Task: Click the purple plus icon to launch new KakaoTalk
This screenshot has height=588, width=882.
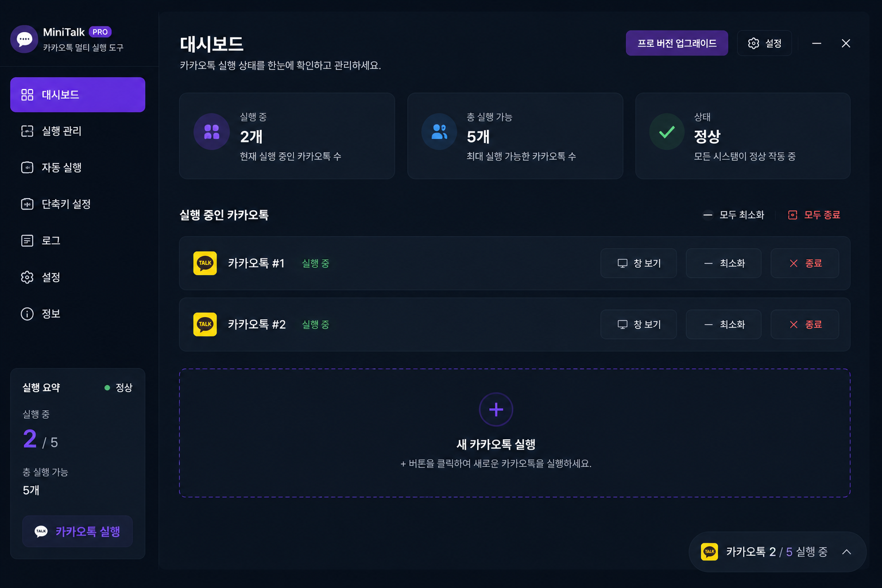Action: tap(496, 409)
